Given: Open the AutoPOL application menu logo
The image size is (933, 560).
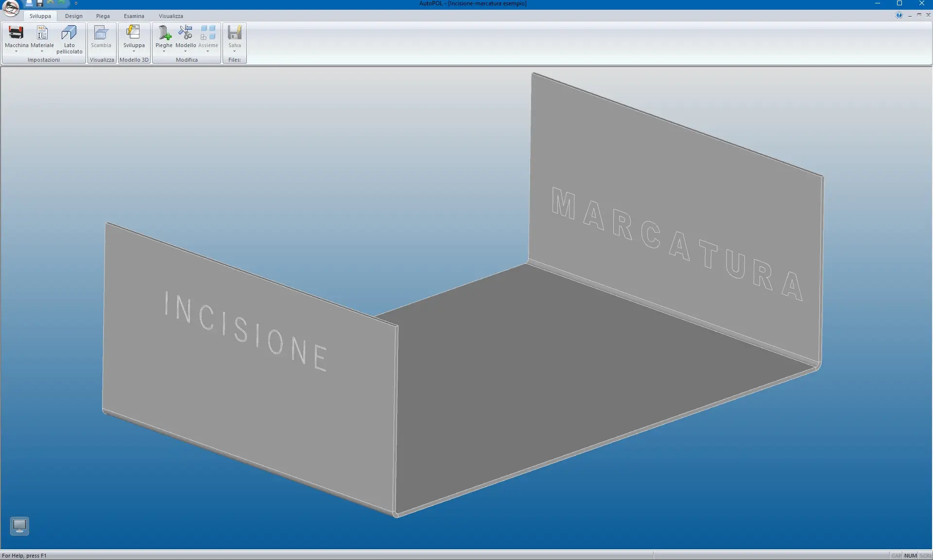Looking at the screenshot, I should [x=11, y=8].
